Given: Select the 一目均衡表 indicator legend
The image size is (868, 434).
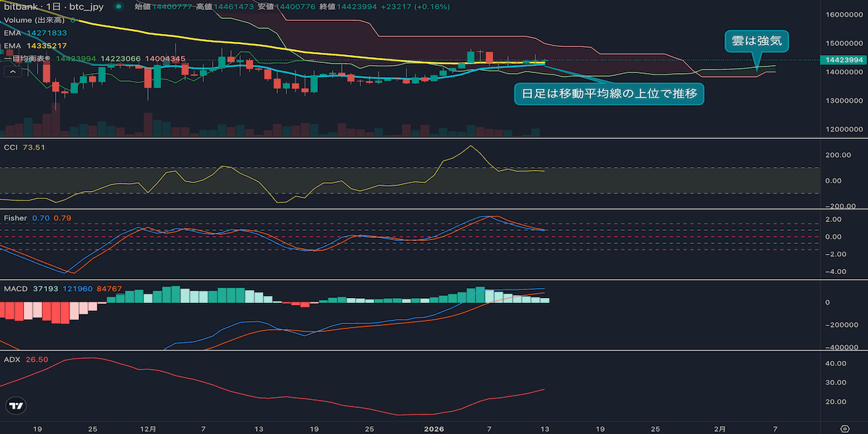Looking at the screenshot, I should tap(29, 59).
